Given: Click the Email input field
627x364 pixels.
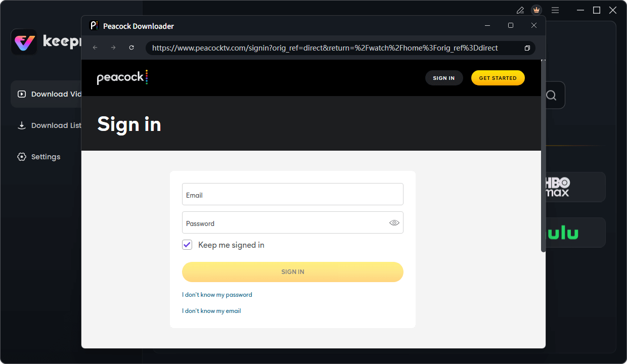Looking at the screenshot, I should click(x=292, y=194).
